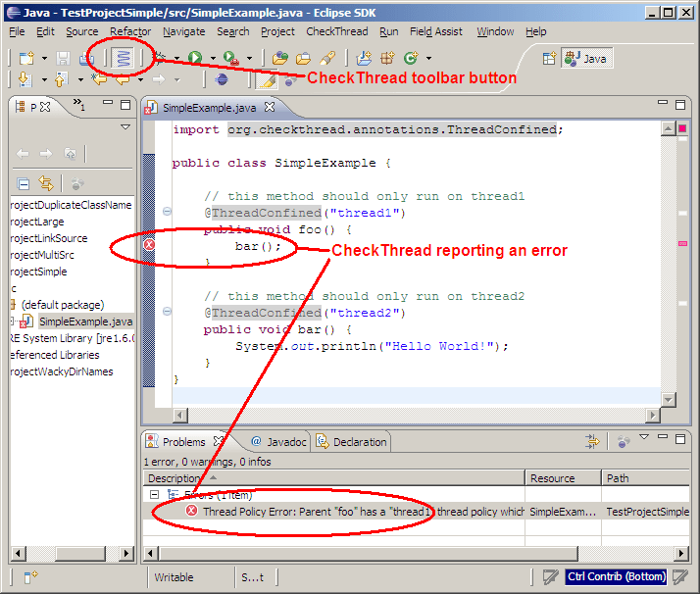Viewport: 700px width, 594px height.
Task: Minimize the Problems view panel
Action: [663, 437]
